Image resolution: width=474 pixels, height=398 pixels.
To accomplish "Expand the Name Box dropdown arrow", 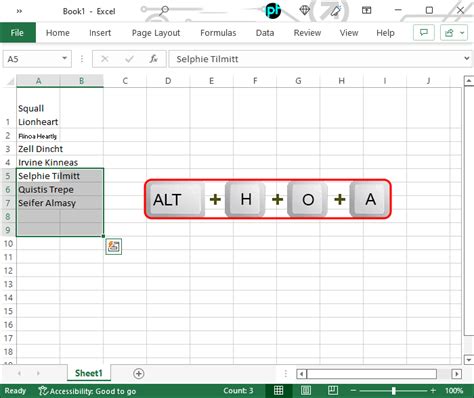I will [x=64, y=59].
